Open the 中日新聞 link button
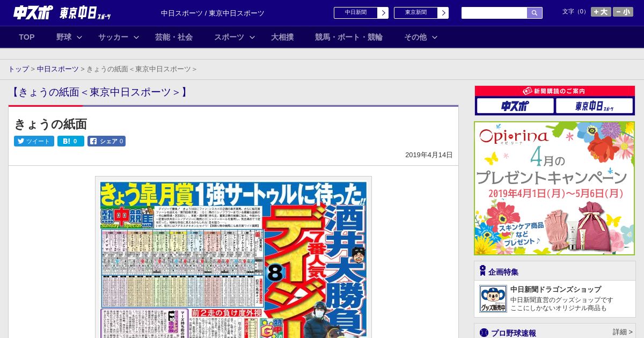The height and width of the screenshot is (338, 644). coord(356,13)
